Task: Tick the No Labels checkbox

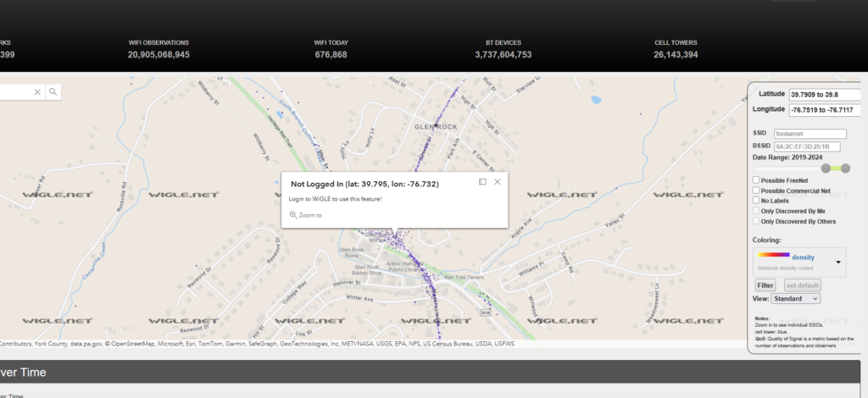Action: point(756,200)
